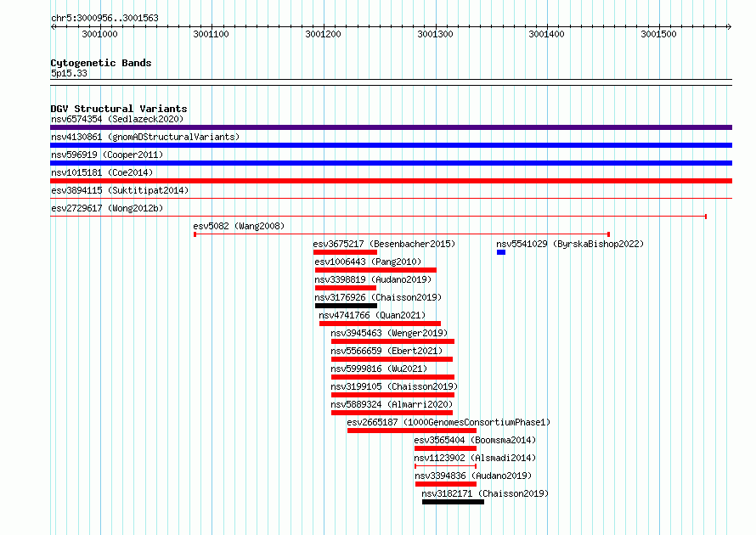Click the end marker of esv2729617 line

[x=706, y=217]
